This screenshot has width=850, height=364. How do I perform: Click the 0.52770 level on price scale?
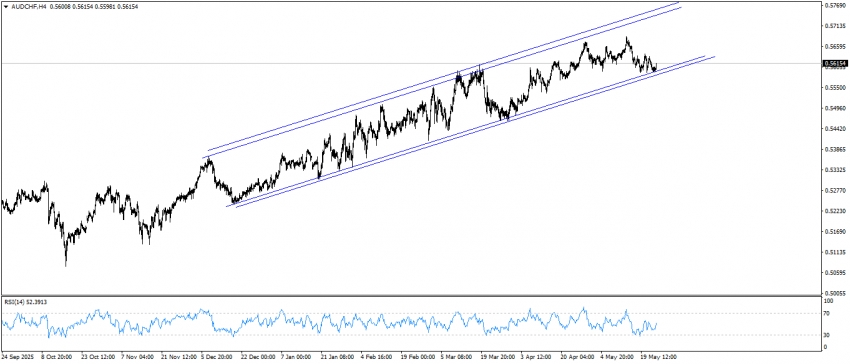pos(836,190)
